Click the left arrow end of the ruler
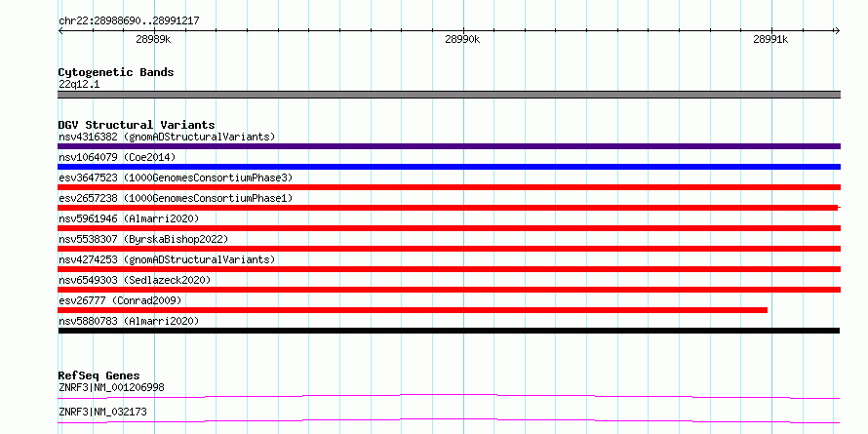868x434 pixels. [60, 31]
